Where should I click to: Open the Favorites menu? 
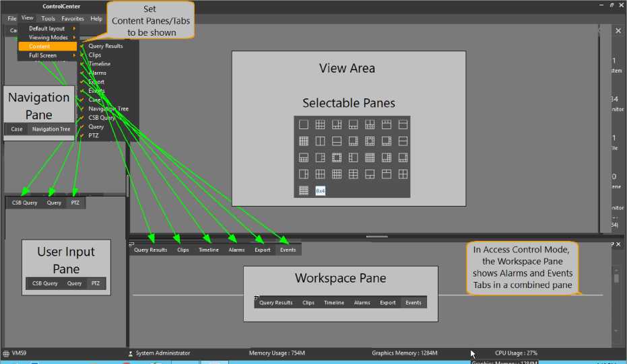pos(73,19)
